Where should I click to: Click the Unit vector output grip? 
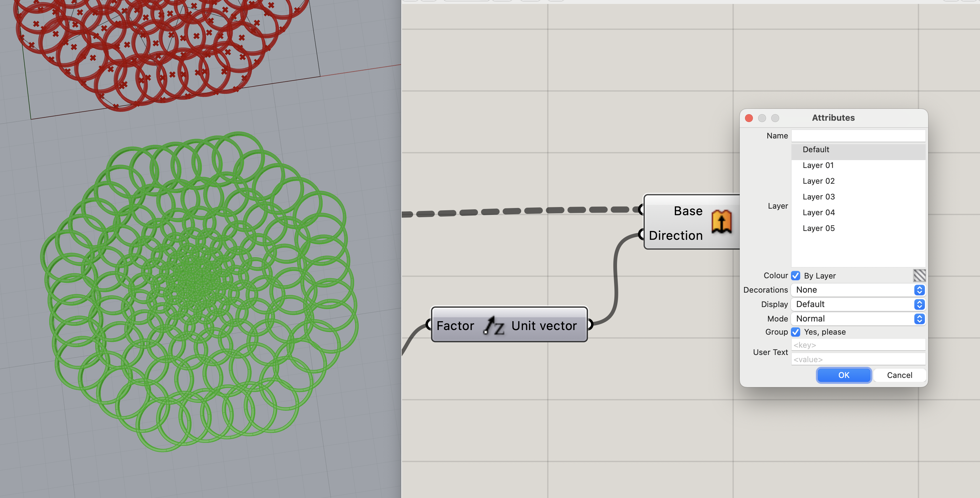pos(590,325)
